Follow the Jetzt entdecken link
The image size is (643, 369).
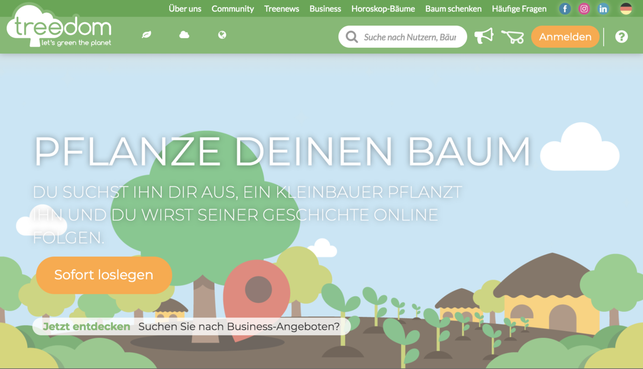(x=87, y=326)
